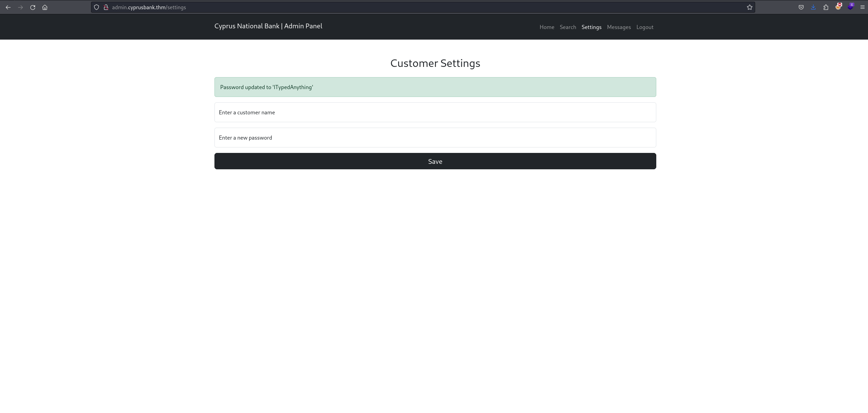Open the extensions puzzle icon
868x413 pixels.
pos(826,7)
